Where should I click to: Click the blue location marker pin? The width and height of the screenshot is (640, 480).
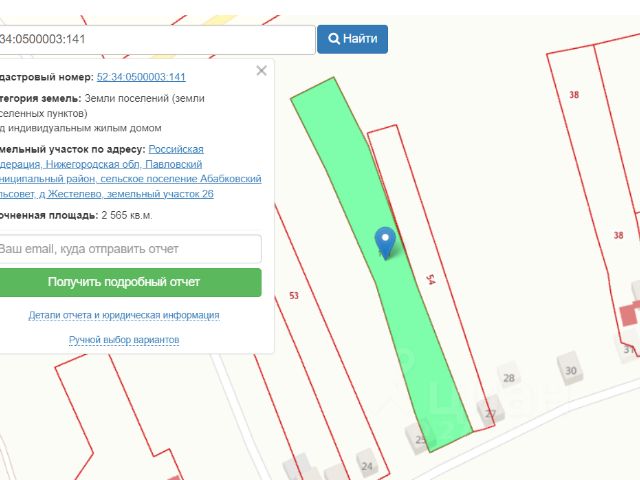click(385, 241)
